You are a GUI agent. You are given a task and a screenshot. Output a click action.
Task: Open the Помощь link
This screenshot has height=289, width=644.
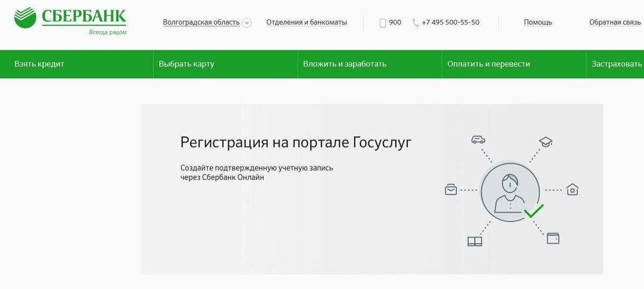click(538, 23)
